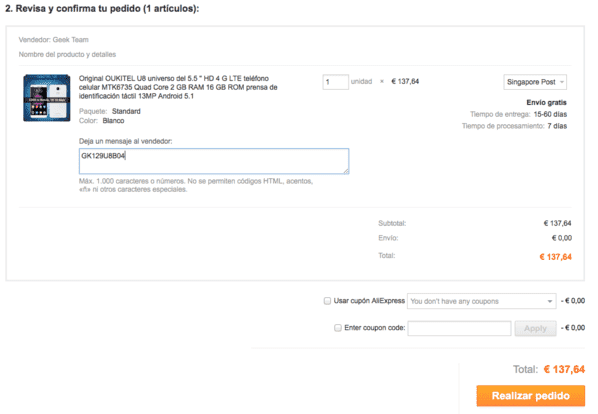Screen dimensions: 598x414
Task: Tick the Enter coupon code checkbox
Action: 338,328
